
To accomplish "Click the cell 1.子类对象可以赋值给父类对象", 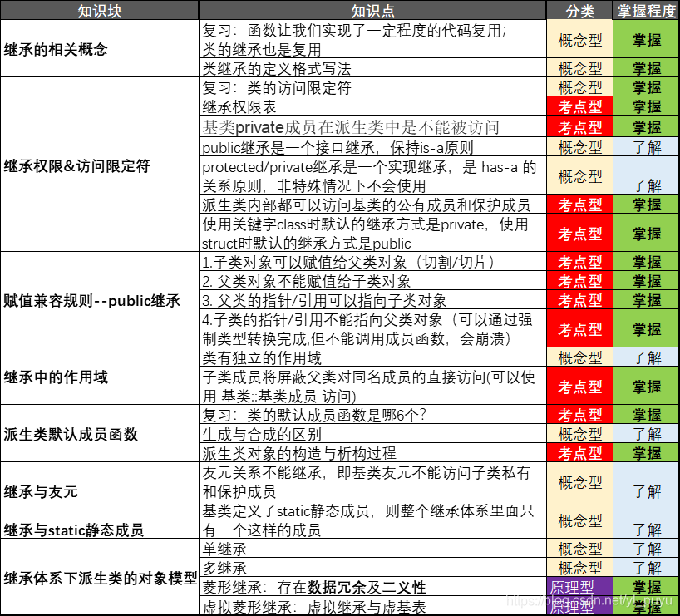I will coord(372,261).
